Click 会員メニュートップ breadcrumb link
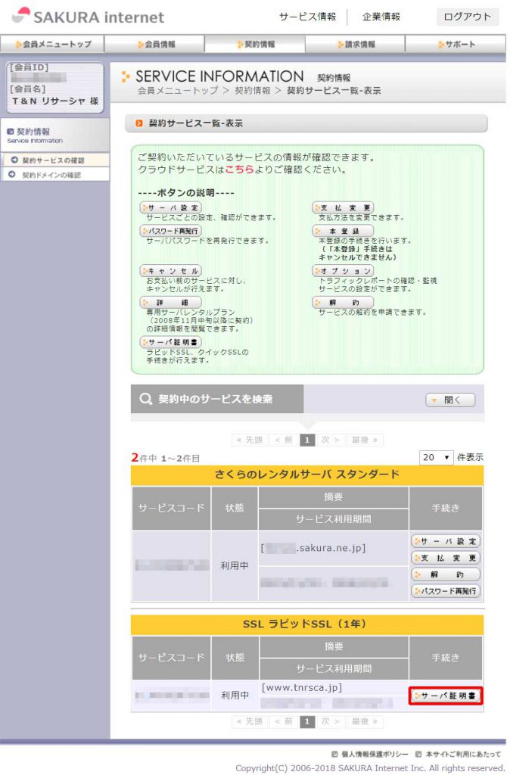 tap(178, 91)
